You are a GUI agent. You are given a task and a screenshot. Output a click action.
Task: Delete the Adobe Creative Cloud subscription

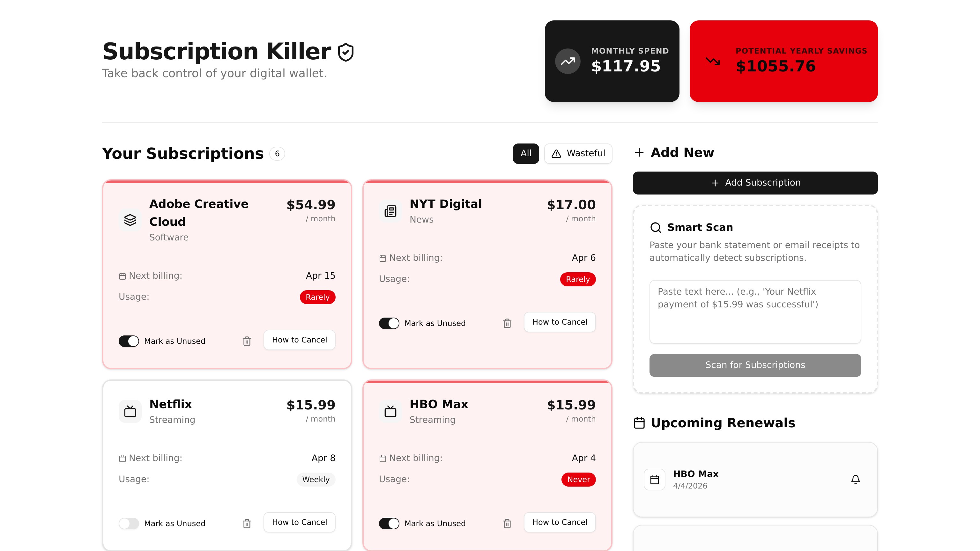pos(247,341)
